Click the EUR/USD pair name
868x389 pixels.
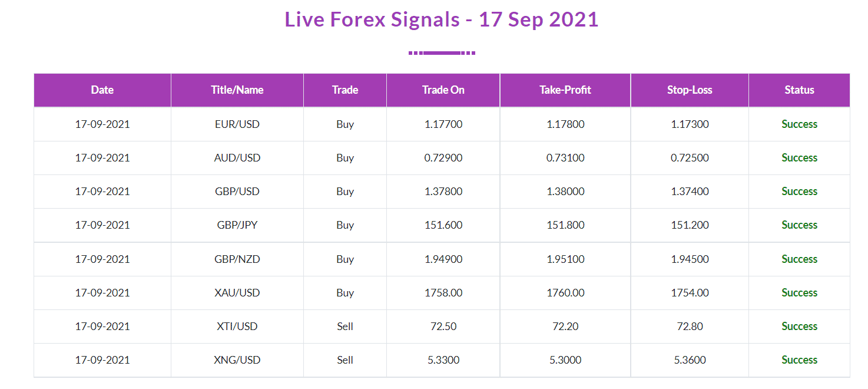(237, 124)
